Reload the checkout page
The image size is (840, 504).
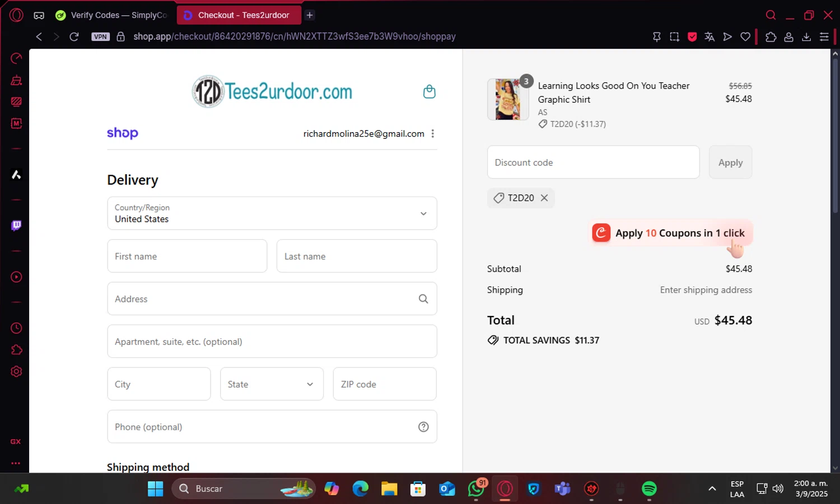coord(74,36)
